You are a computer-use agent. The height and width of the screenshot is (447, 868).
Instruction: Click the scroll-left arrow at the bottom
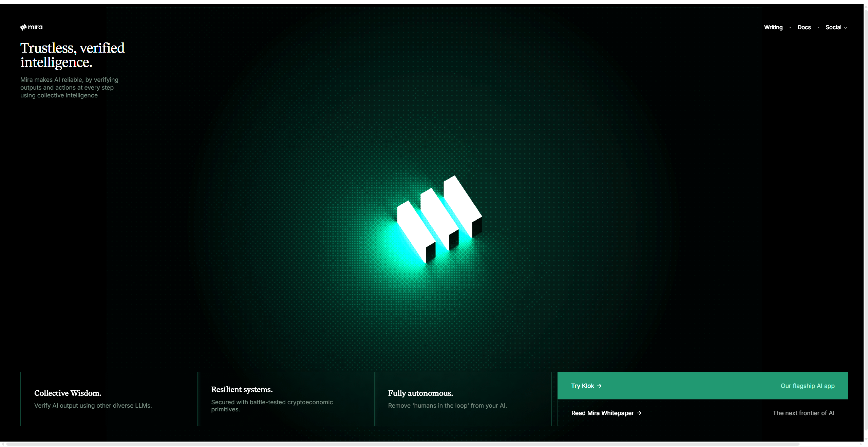(3, 444)
